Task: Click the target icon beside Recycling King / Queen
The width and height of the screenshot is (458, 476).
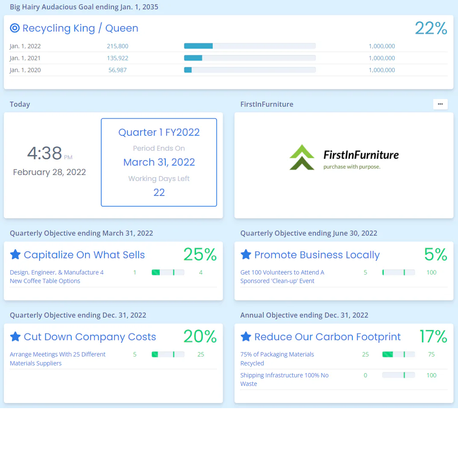Action: tap(15, 28)
